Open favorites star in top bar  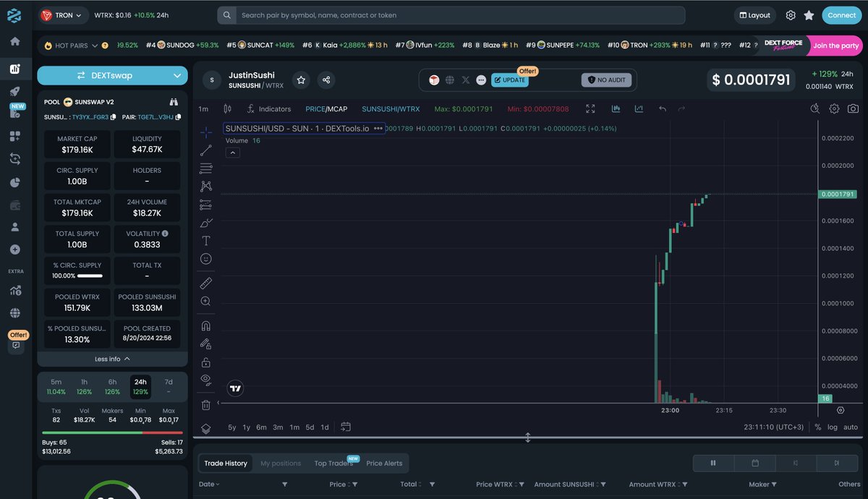[809, 15]
